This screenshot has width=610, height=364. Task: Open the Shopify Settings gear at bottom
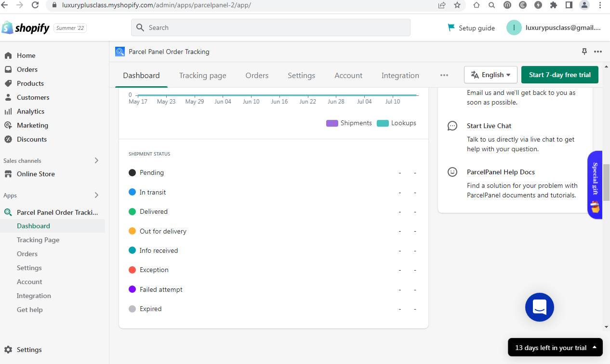pos(8,350)
